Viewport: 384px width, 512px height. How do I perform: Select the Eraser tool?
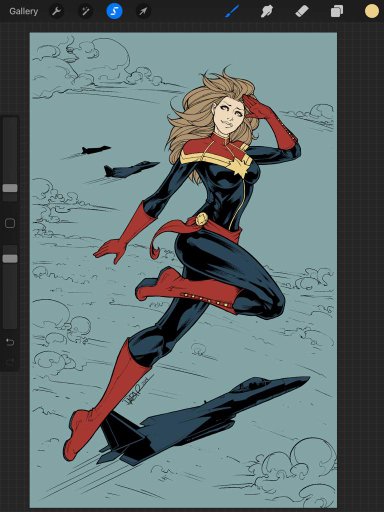(x=302, y=12)
